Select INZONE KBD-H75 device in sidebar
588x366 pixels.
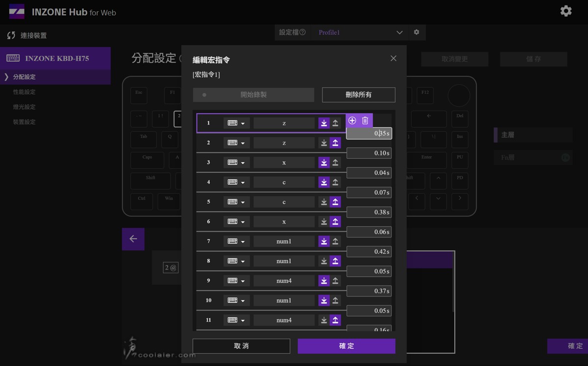coord(55,58)
